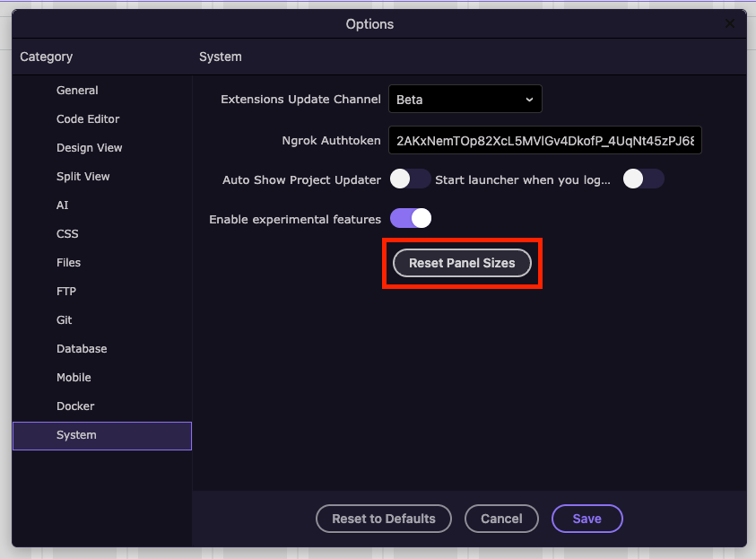Select the Design View category
This screenshot has height=559, width=756.
[x=102, y=147]
